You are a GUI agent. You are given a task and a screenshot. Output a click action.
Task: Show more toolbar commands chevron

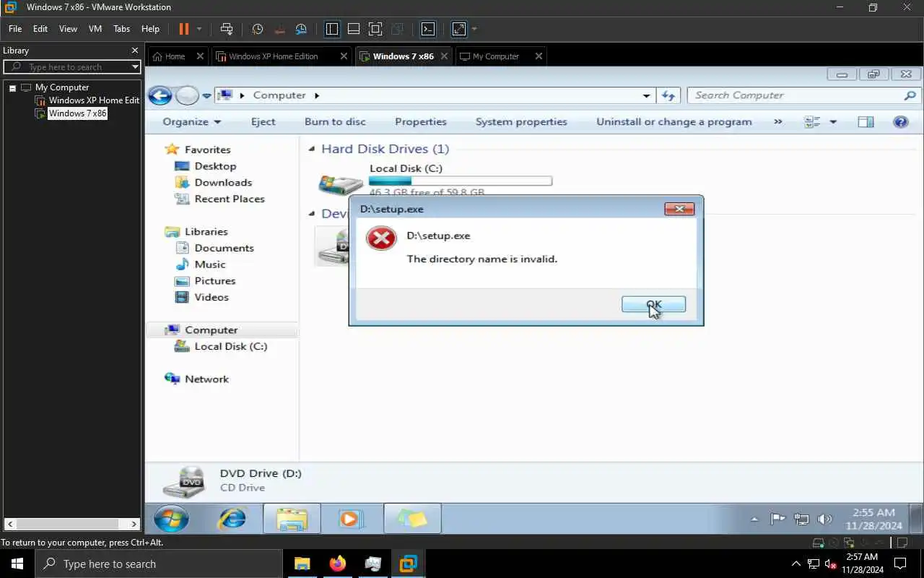pos(778,122)
